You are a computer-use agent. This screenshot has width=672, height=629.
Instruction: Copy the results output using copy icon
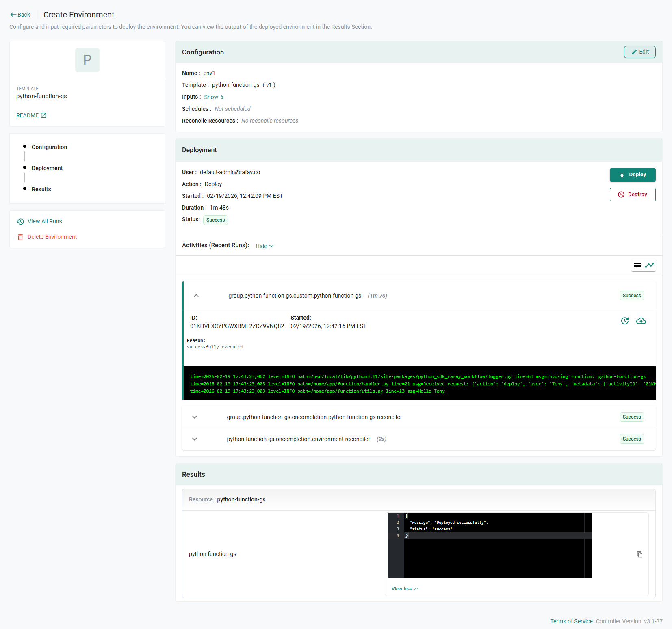click(x=639, y=554)
